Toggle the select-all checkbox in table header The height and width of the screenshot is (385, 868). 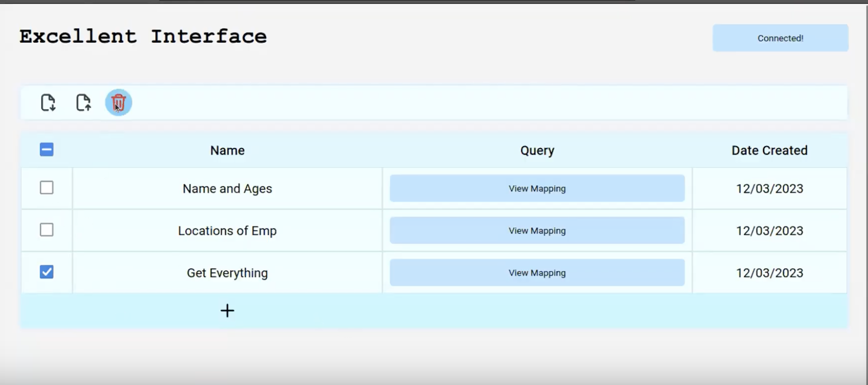(x=47, y=150)
